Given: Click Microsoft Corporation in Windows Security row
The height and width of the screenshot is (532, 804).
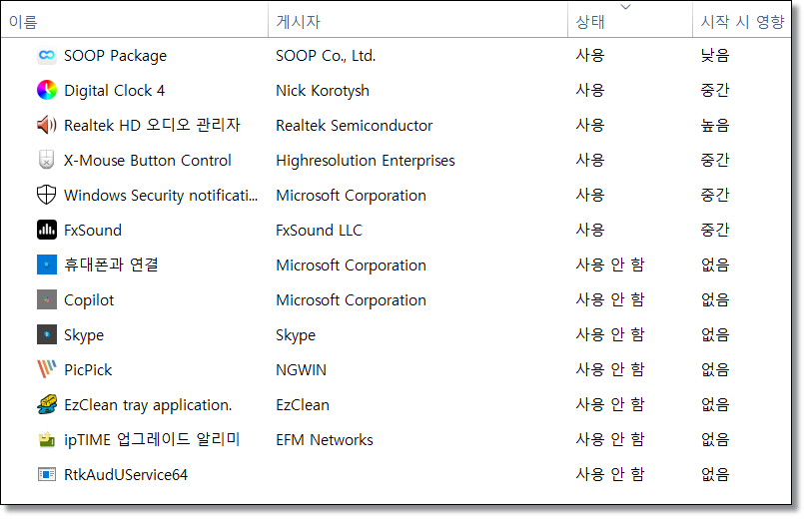Looking at the screenshot, I should 352,195.
